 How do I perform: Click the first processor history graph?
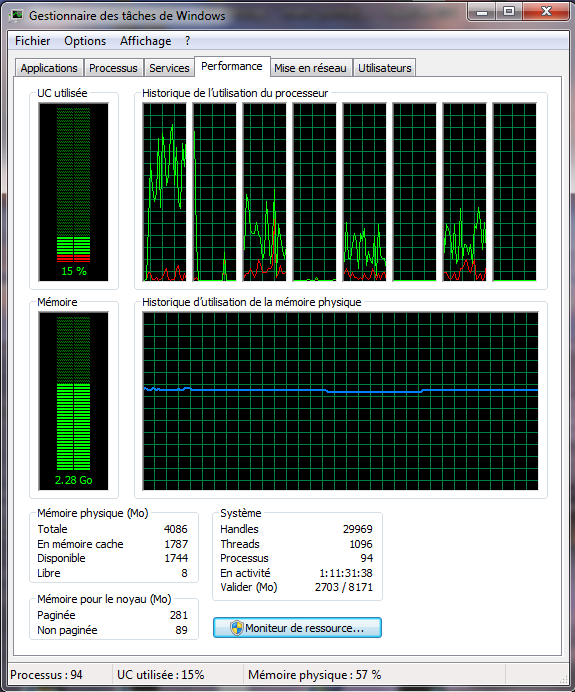coord(165,192)
